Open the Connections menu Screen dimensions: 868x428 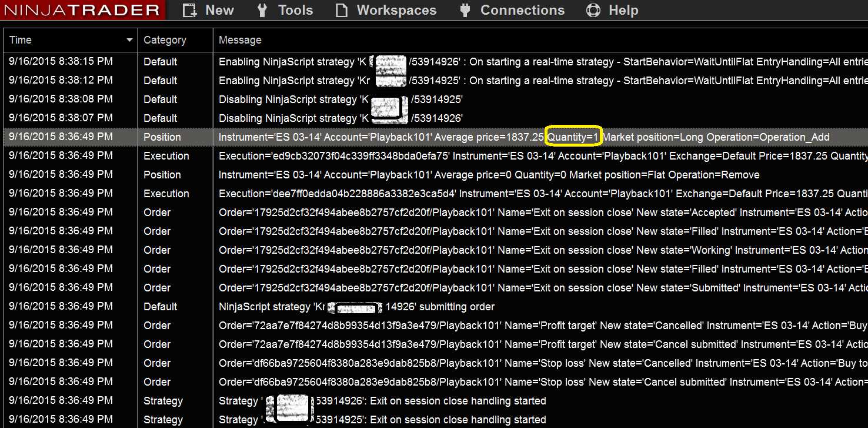[x=512, y=10]
